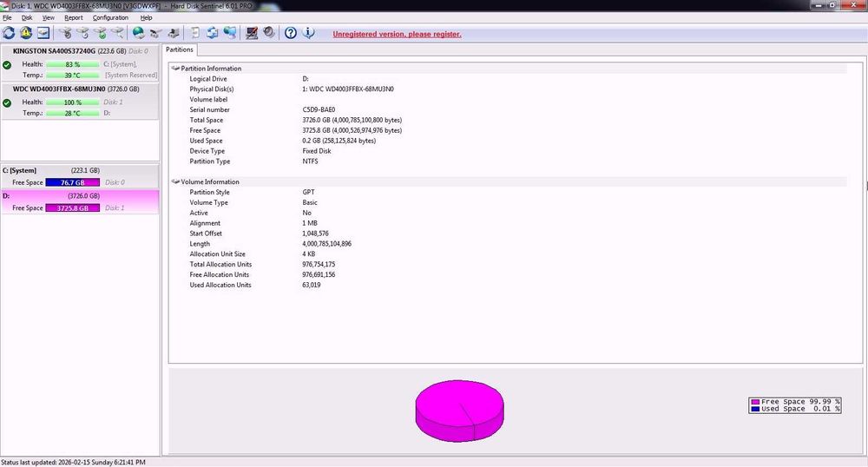Click the Kingston 83 % health bar
Viewport: 868px width, 467px height.
73,64
